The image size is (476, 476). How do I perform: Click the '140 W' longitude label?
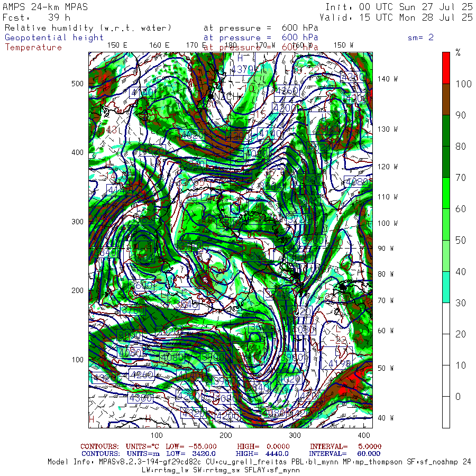pyautogui.click(x=387, y=79)
